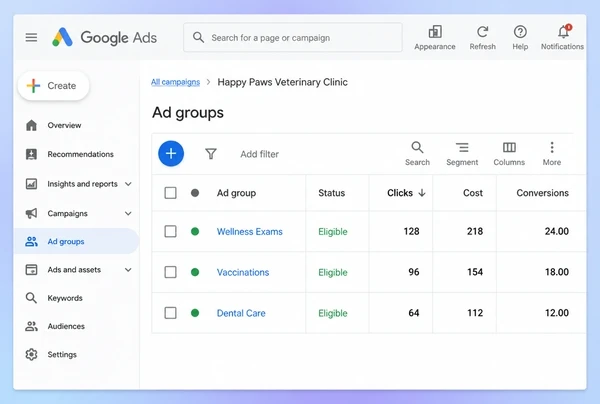Open the hamburger main menu
Screen dimensions: 600x404
tap(31, 37)
